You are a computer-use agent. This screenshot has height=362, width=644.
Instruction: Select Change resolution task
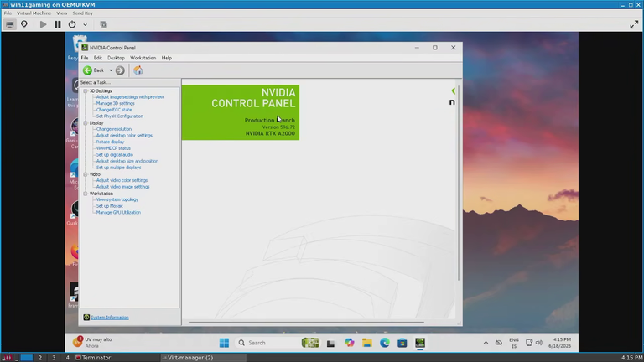(x=114, y=129)
